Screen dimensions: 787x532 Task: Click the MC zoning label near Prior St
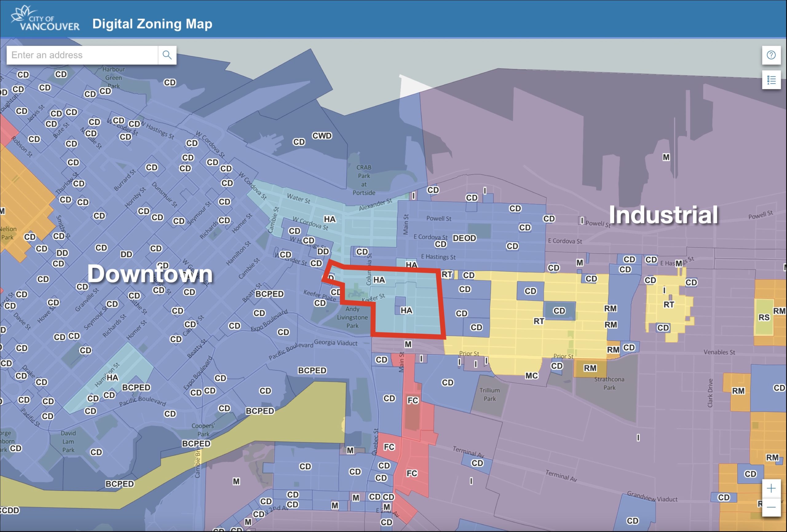pyautogui.click(x=531, y=376)
